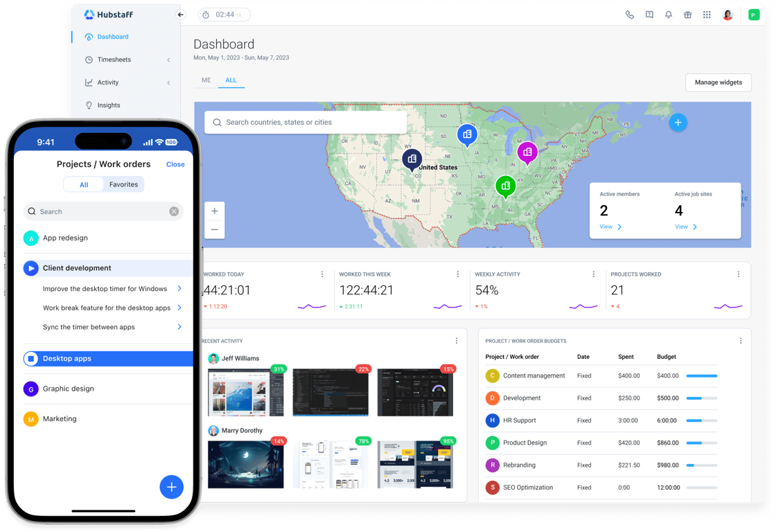Switch to the ME dashboard tab
Screen dimensions: 776x532
pos(206,80)
